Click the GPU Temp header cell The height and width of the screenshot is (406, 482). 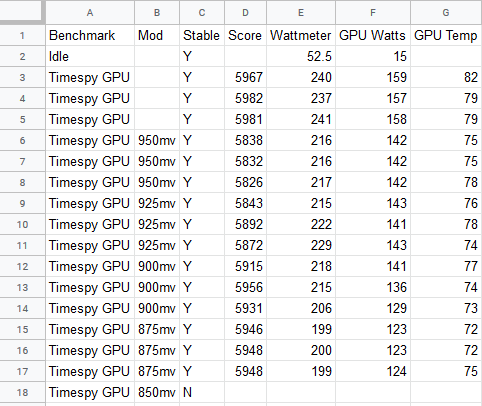[x=446, y=35]
